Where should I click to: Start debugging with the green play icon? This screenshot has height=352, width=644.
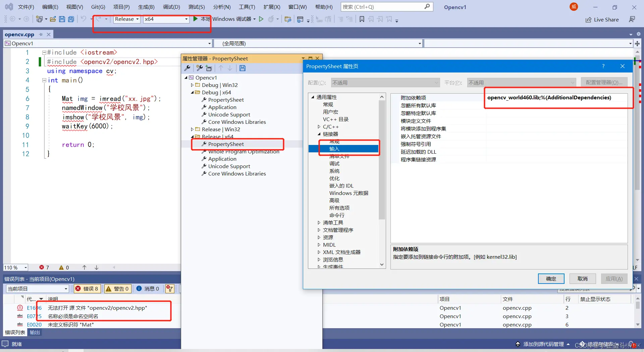pos(195,19)
